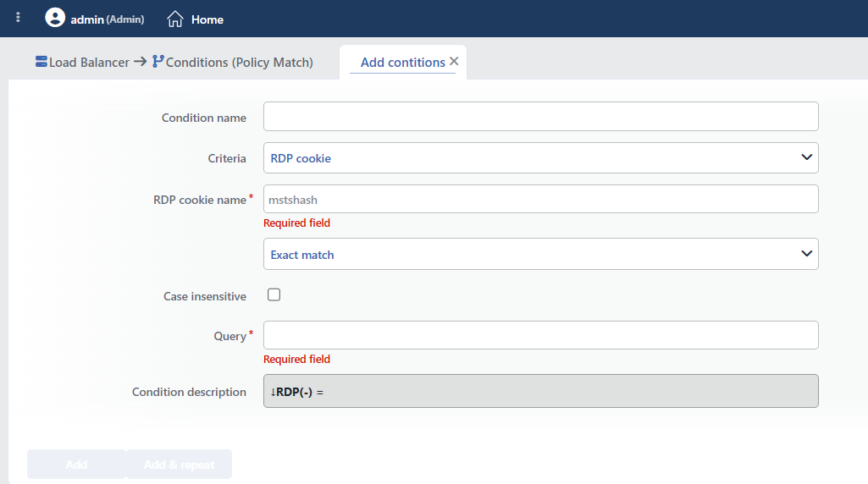Click the Criteria label
This screenshot has width=868, height=484.
pos(227,159)
